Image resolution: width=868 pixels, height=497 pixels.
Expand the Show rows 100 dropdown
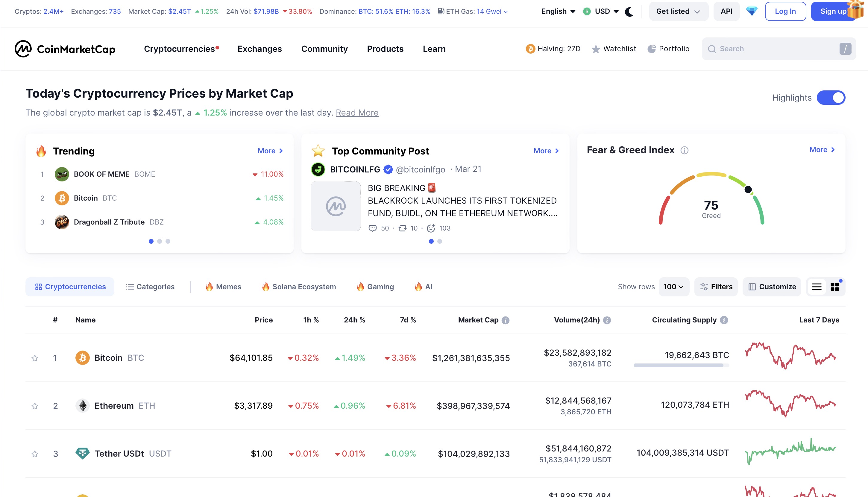673,287
